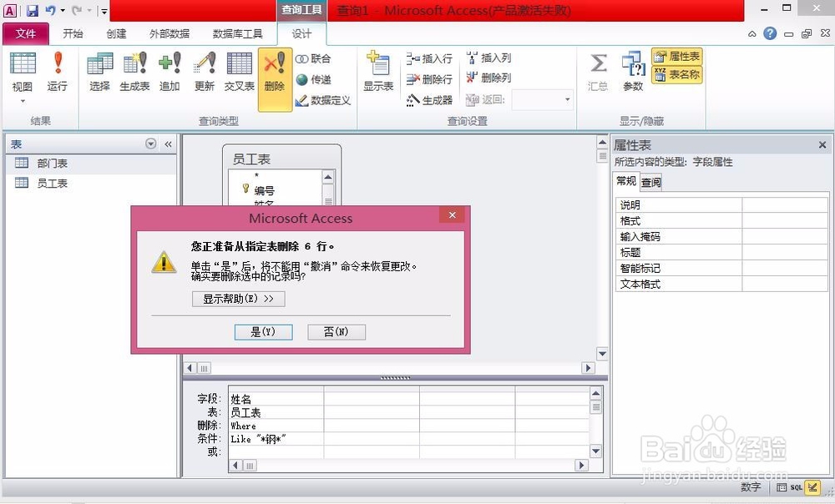Close the Microsoft Access warning dialog

pos(452,215)
